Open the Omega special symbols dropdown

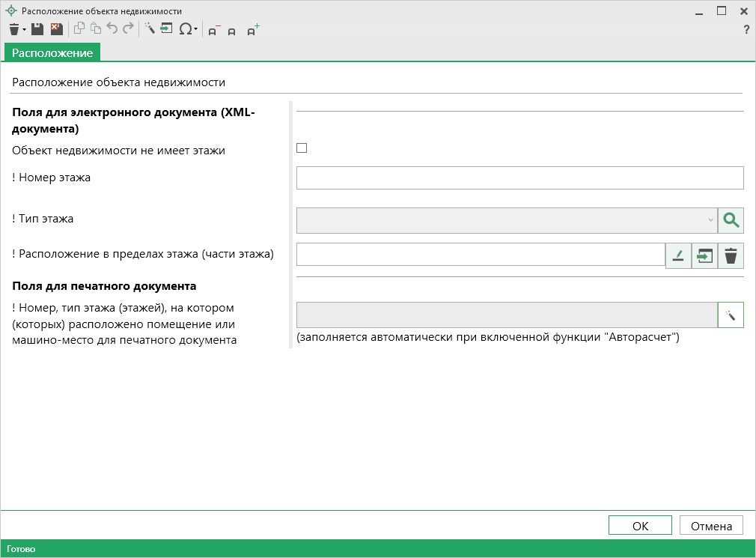tap(187, 29)
